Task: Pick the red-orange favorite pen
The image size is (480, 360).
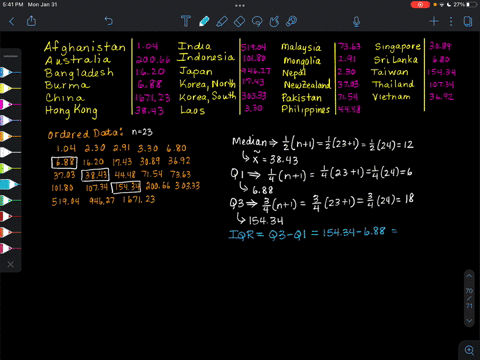Action: pyautogui.click(x=10, y=232)
